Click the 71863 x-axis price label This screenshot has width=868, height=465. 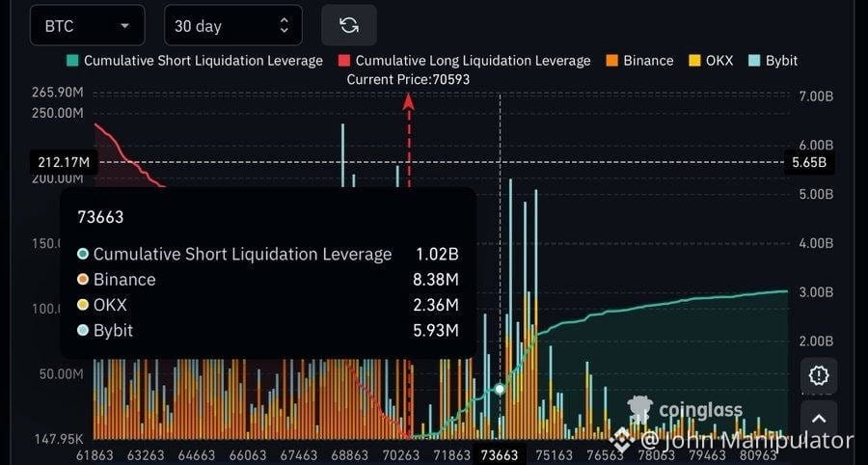point(451,455)
